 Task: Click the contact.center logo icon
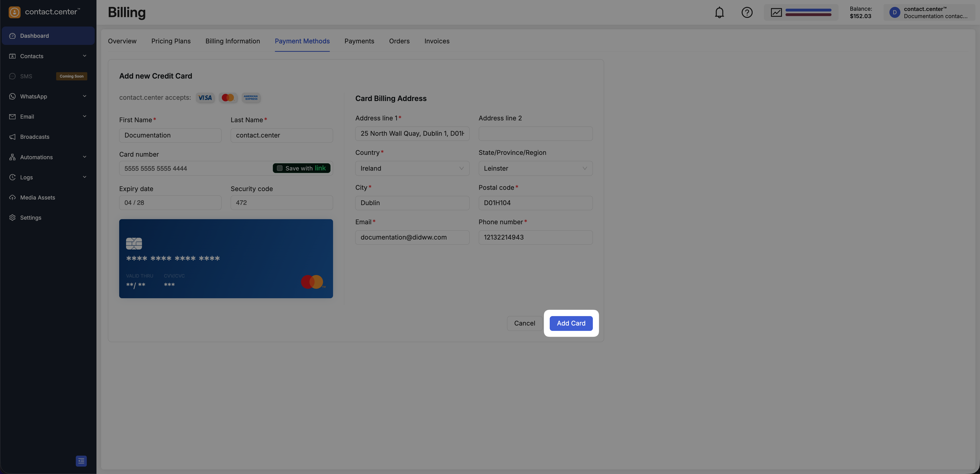15,12
